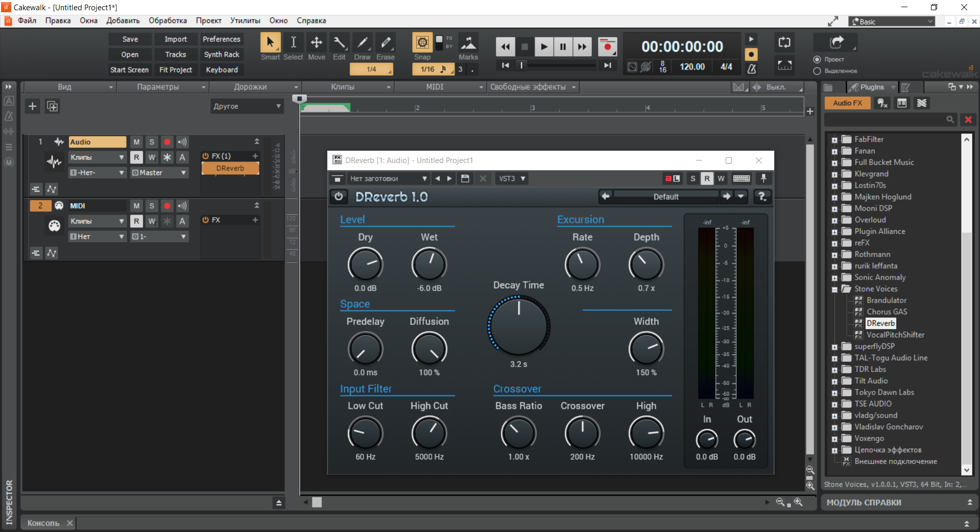Screen dimensions: 980x532
Task: Clear the plugin browser search with X
Action: point(968,120)
